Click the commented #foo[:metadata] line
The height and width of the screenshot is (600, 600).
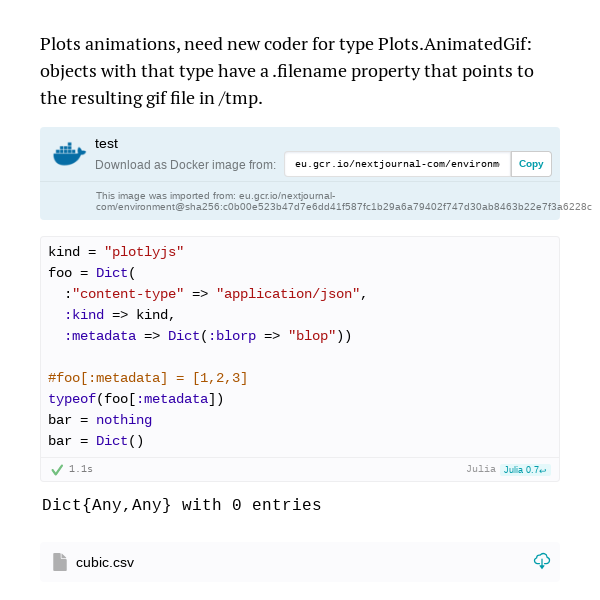point(148,378)
